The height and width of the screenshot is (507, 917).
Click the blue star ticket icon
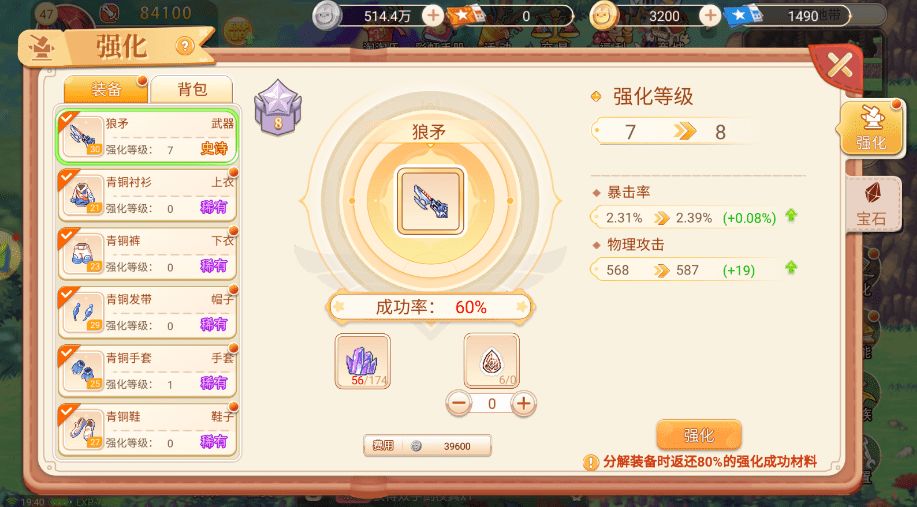point(743,15)
